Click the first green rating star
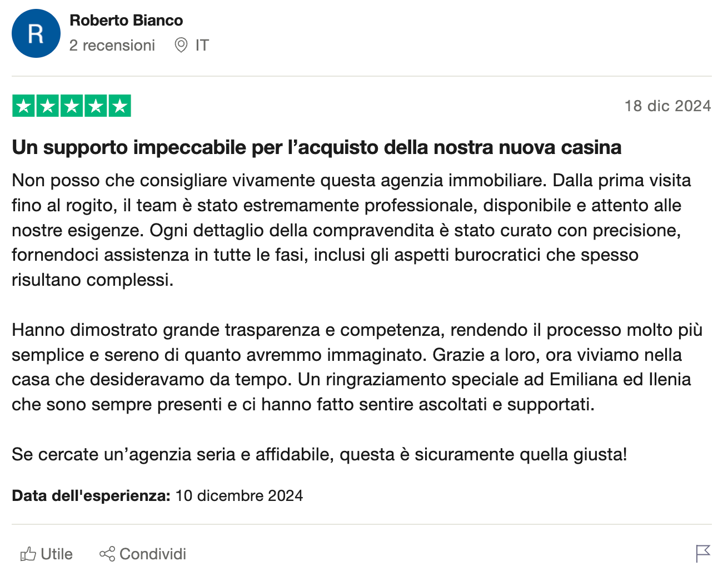 24,106
